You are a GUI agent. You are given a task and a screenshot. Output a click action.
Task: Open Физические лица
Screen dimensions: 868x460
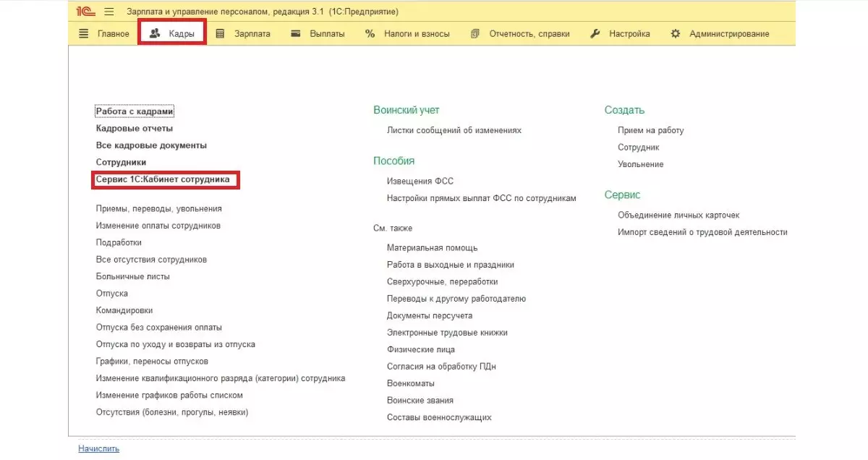pos(421,350)
